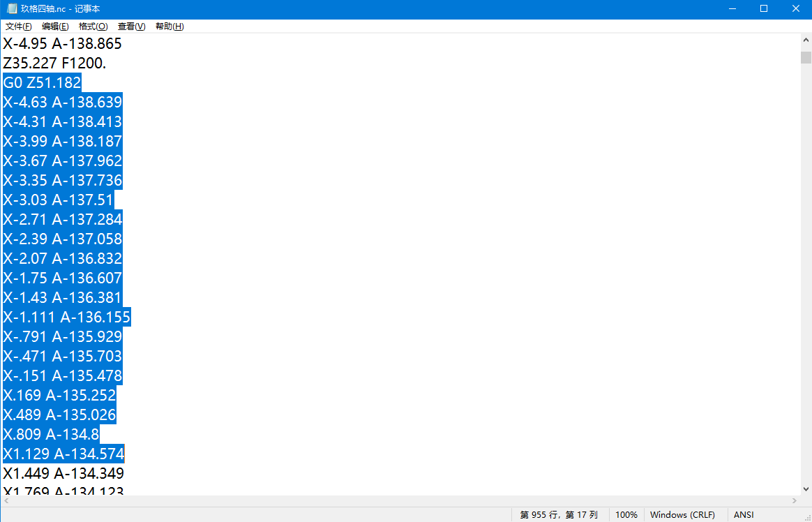Click the Windows (CRLF) status entry
Screen dimensions: 812x522
click(x=682, y=515)
